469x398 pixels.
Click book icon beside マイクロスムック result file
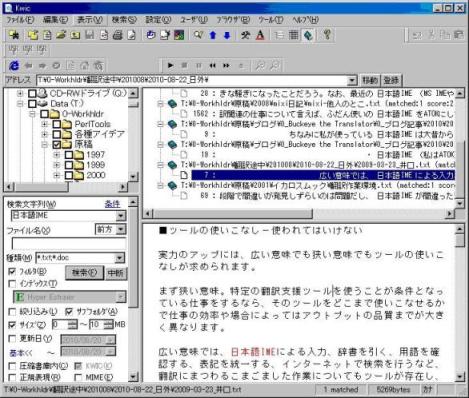pyautogui.click(x=172, y=185)
